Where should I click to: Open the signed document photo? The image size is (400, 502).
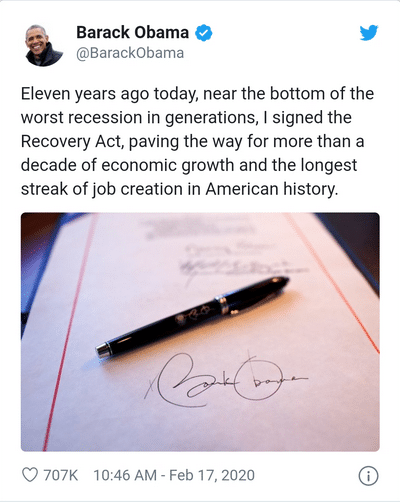200,332
